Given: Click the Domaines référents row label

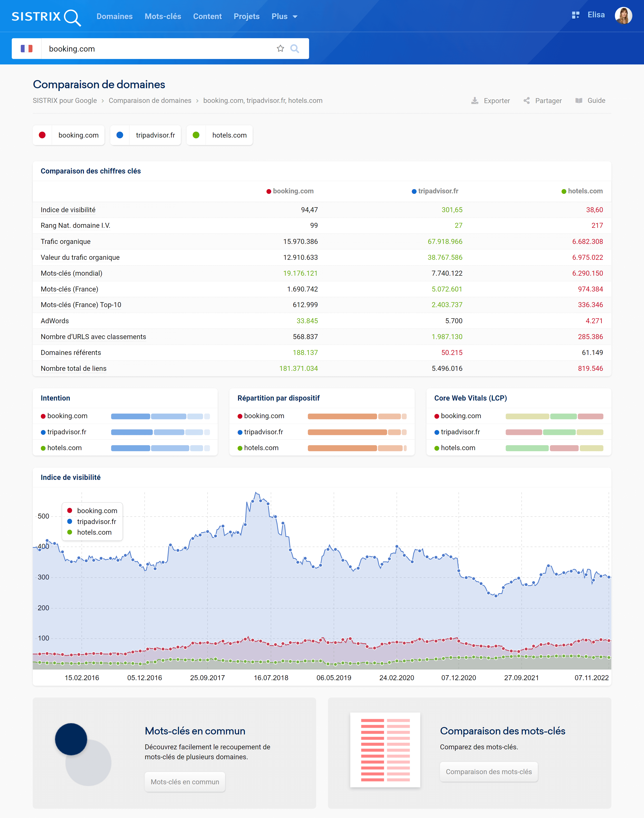Looking at the screenshot, I should pos(71,352).
